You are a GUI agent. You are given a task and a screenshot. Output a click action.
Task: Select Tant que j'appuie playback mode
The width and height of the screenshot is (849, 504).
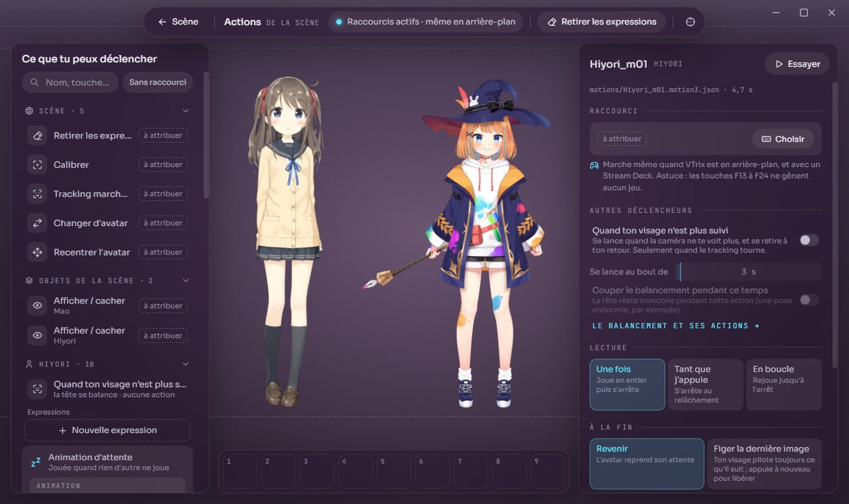tap(705, 385)
